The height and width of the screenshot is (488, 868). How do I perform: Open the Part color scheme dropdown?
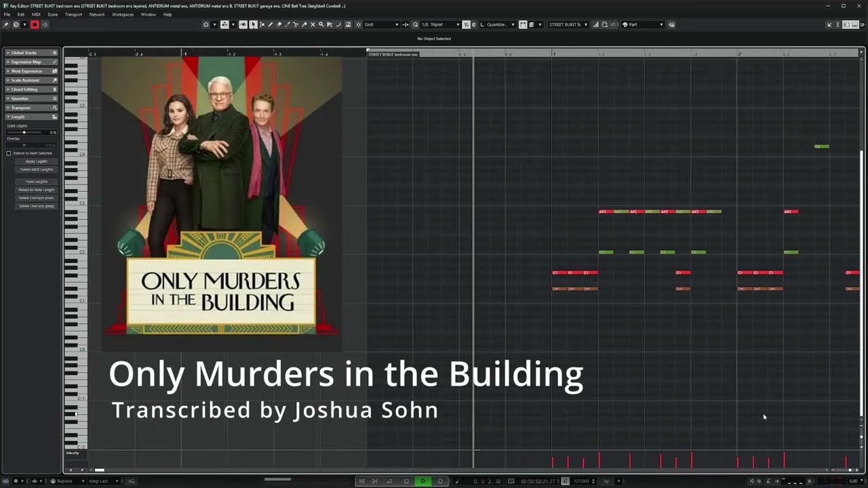[x=644, y=24]
